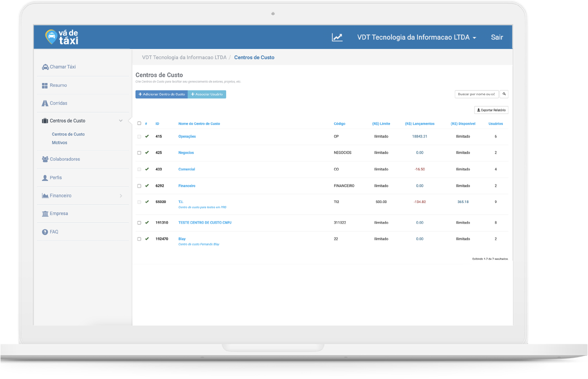
Task: Click Exportar Relatório button
Action: [x=491, y=110]
